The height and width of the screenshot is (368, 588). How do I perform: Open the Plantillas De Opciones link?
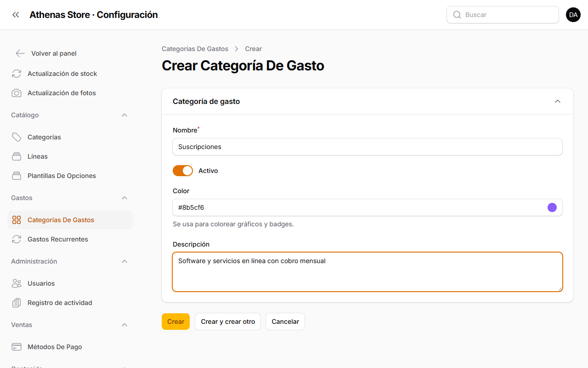pyautogui.click(x=70, y=176)
